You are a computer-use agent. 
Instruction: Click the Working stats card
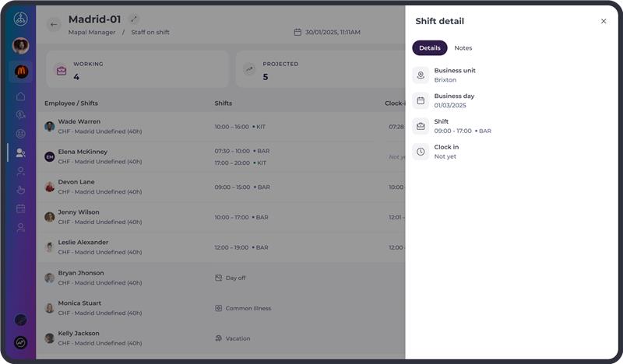tap(137, 70)
